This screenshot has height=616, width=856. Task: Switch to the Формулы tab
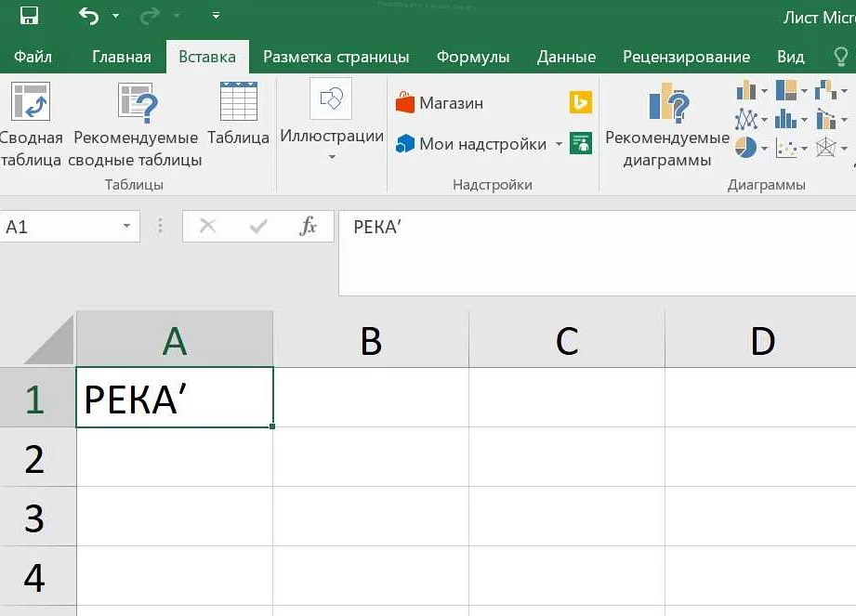click(473, 57)
